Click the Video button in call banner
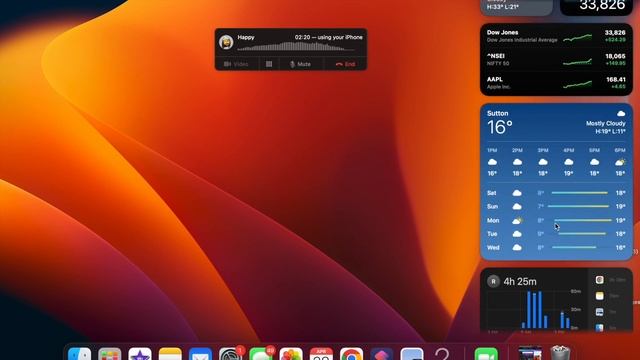640x360 pixels. click(236, 64)
